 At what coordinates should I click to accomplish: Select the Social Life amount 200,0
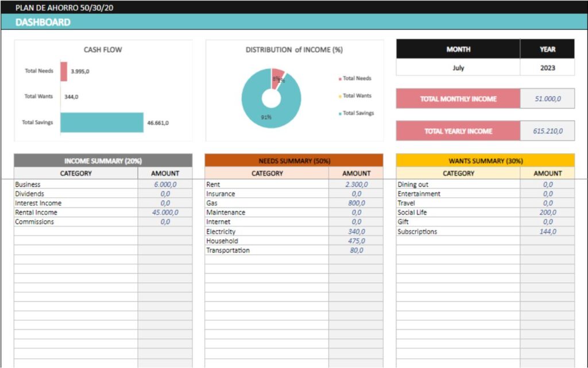click(547, 212)
